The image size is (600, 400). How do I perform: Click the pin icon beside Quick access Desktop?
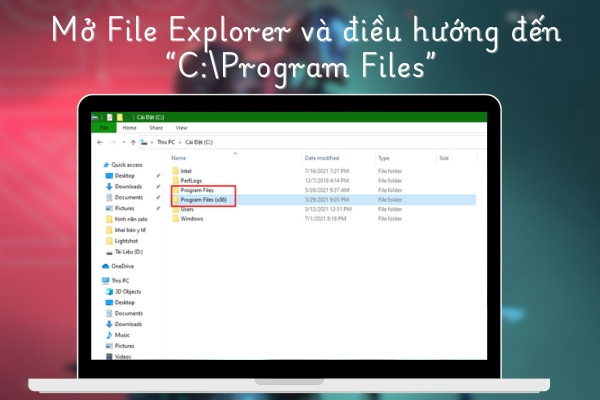(x=158, y=176)
